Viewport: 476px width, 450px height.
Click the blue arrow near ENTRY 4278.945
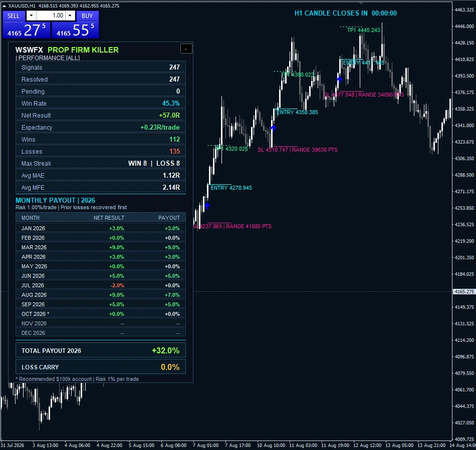pyautogui.click(x=207, y=206)
